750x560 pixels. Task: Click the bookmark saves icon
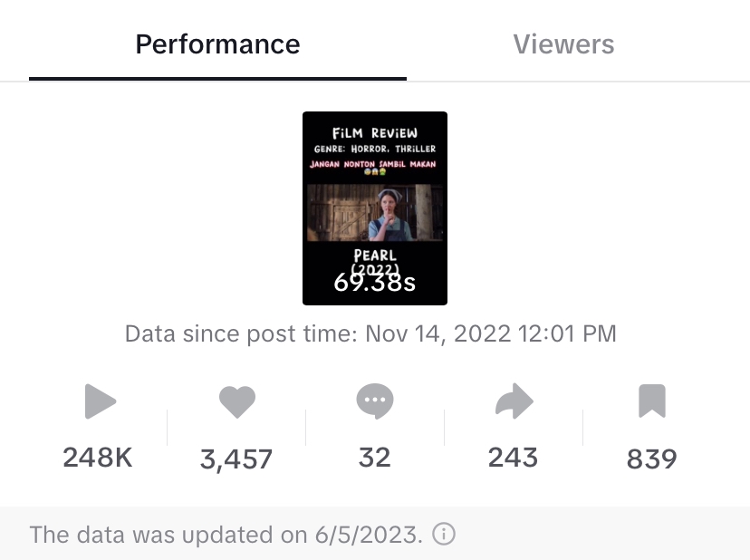651,401
